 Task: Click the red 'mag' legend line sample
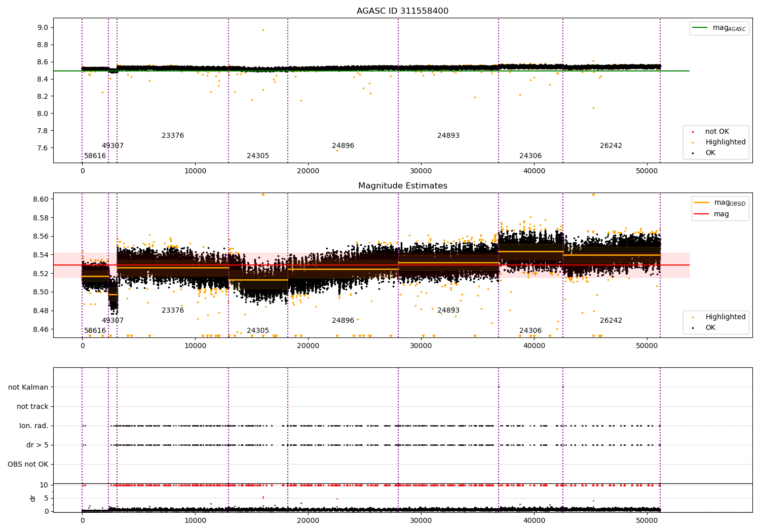coord(701,214)
